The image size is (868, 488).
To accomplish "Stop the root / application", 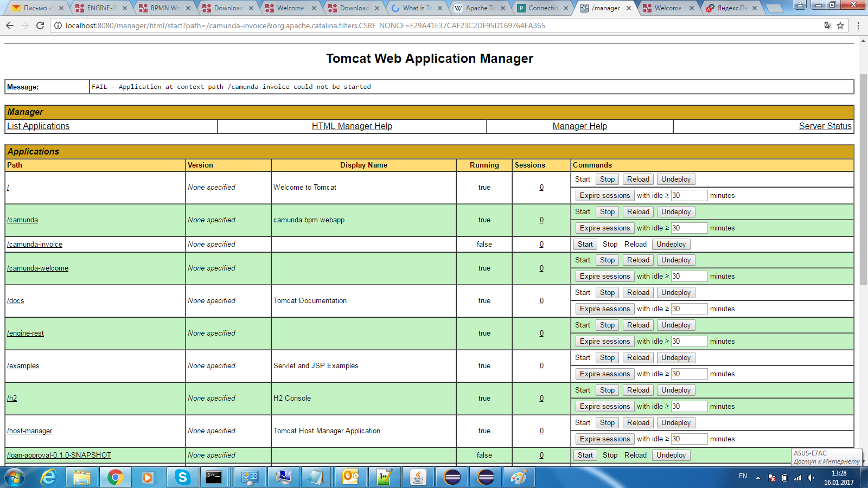I will click(608, 179).
